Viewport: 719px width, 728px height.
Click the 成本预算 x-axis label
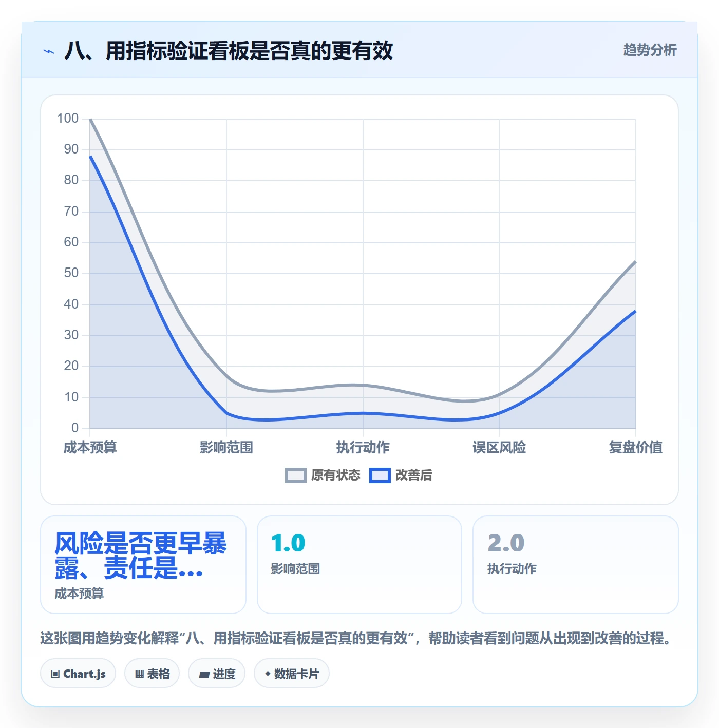[90, 448]
